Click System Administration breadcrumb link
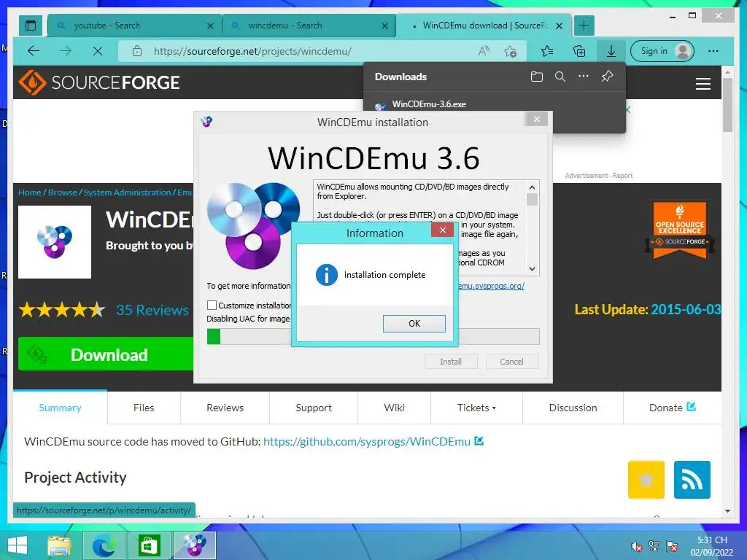The width and height of the screenshot is (747, 560). click(x=127, y=192)
